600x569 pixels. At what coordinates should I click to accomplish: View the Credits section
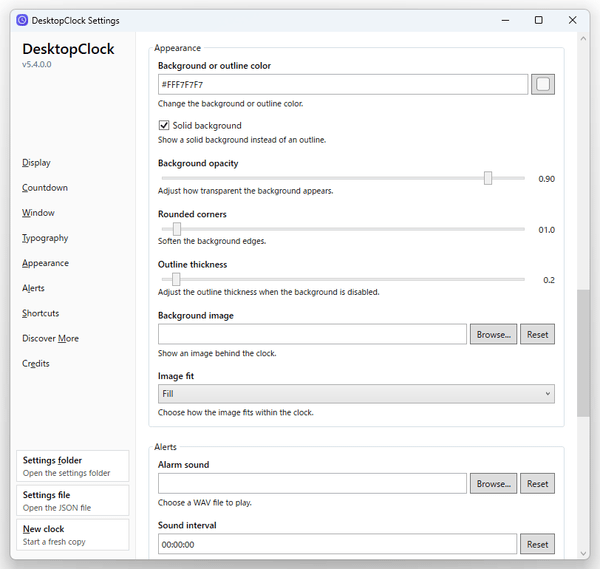click(36, 364)
